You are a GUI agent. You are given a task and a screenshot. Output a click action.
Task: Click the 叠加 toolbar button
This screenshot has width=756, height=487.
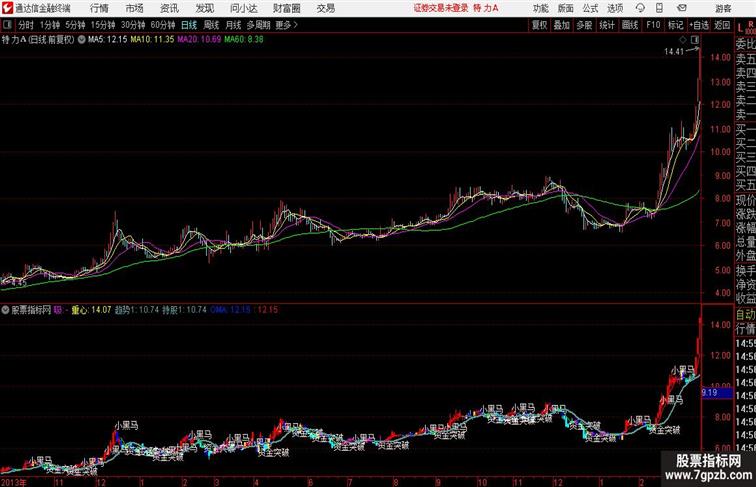(x=562, y=25)
